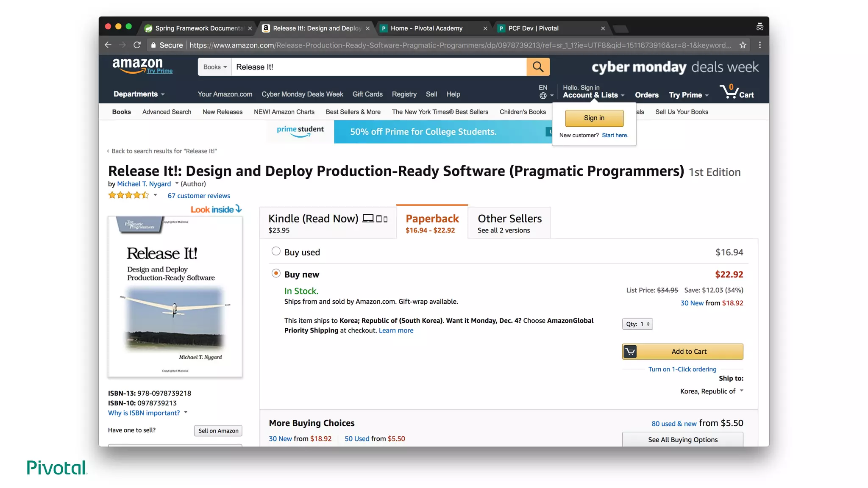Viewport: 868px width, 488px height.
Task: Open the Qty quantity dropdown
Action: (x=637, y=324)
